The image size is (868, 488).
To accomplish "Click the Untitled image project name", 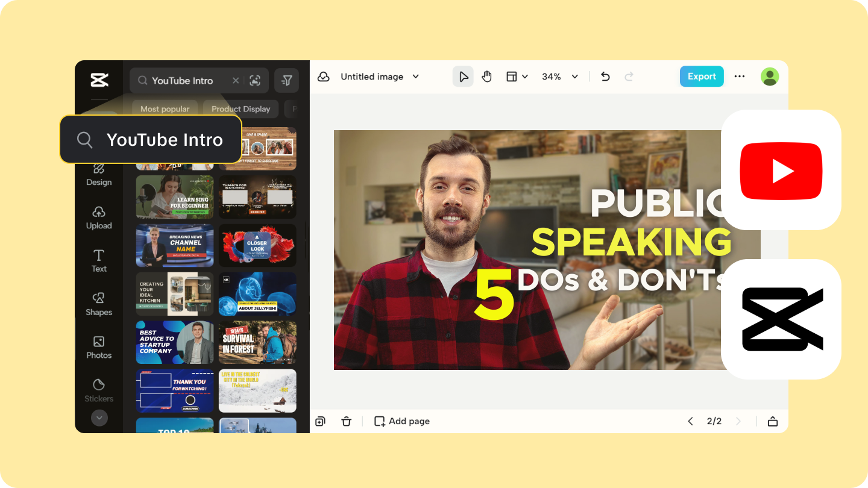I will tap(372, 77).
